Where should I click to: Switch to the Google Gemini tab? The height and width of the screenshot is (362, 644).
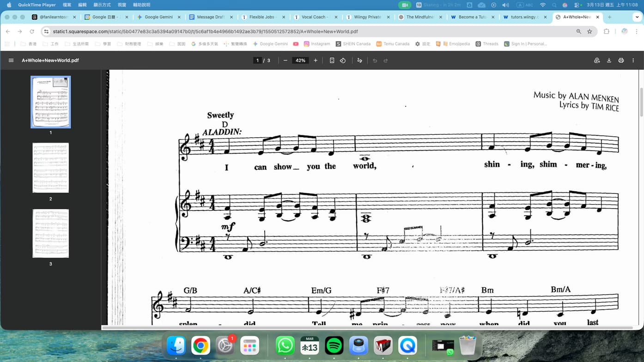(158, 17)
